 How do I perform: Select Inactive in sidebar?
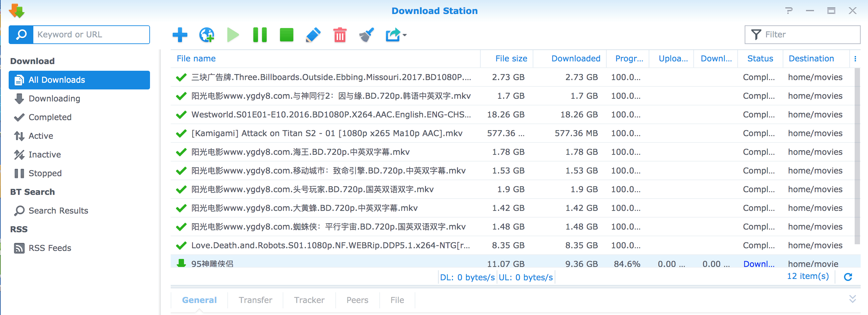coord(79,154)
